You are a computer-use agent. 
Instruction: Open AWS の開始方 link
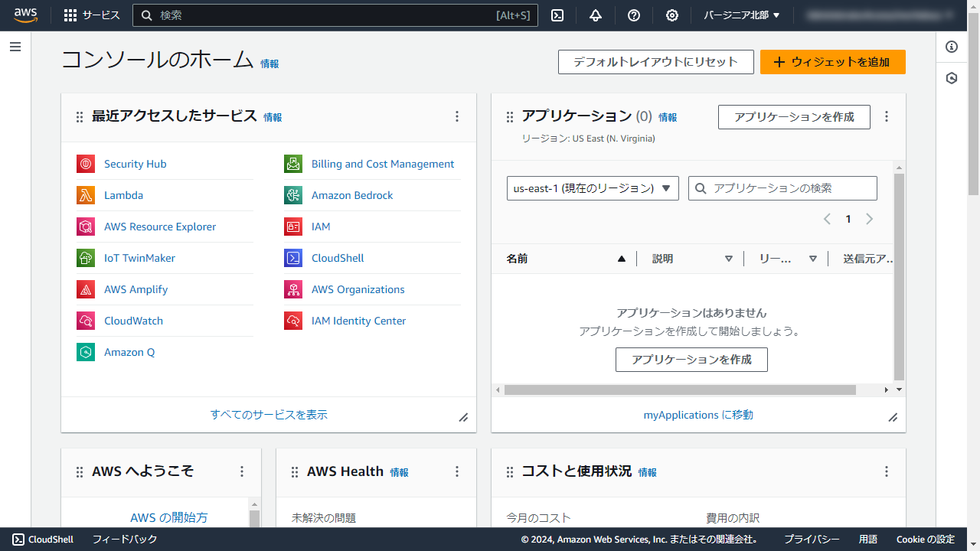[x=168, y=517]
